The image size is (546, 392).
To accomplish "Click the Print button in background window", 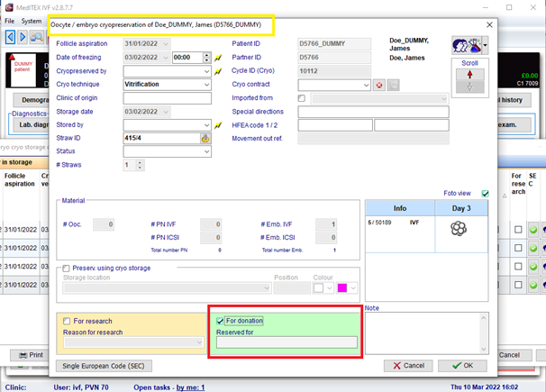I will pos(31,355).
